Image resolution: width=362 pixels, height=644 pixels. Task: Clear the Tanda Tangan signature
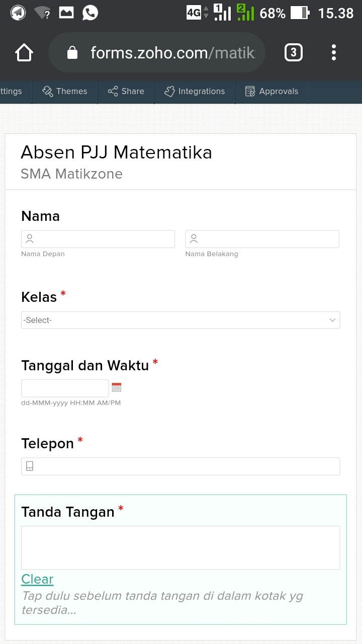tap(37, 579)
